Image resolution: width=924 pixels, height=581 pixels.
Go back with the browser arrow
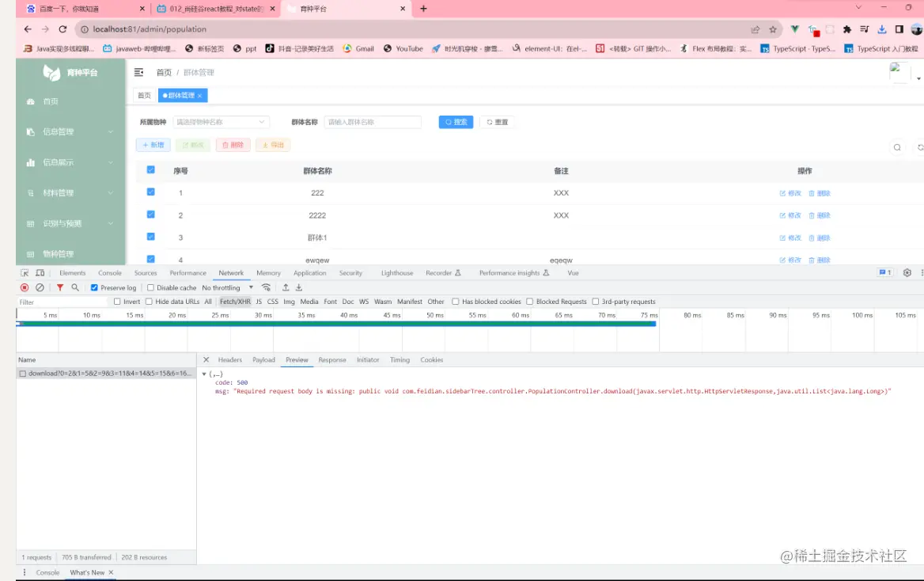tap(28, 29)
